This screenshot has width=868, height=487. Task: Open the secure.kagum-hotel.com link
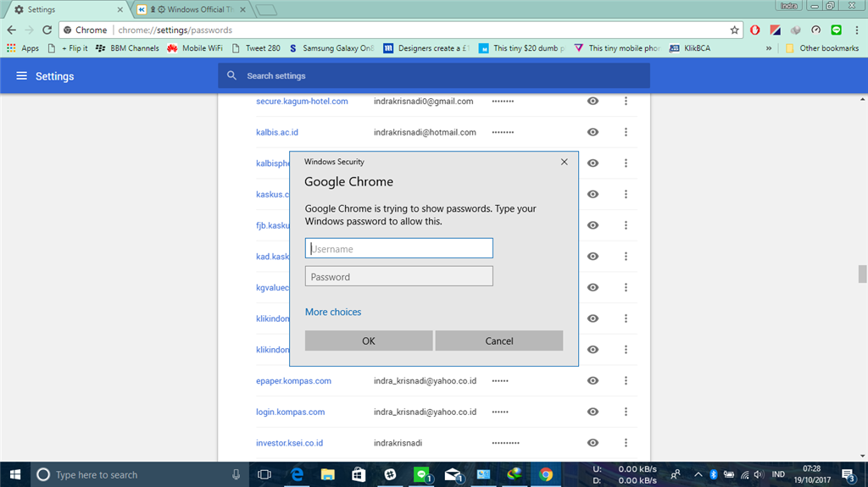302,102
